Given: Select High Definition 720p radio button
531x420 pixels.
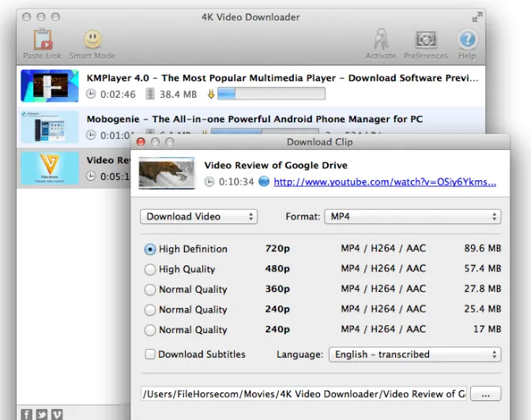Looking at the screenshot, I should (x=150, y=249).
